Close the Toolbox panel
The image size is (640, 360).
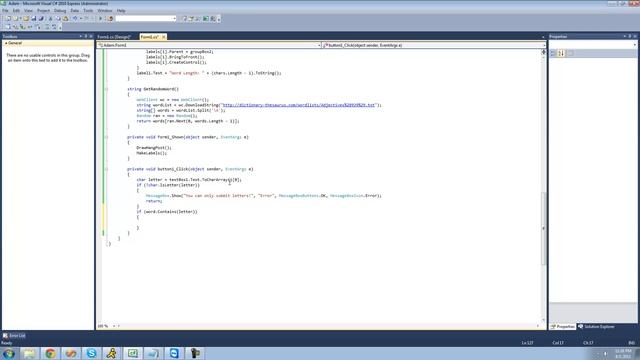pos(91,36)
